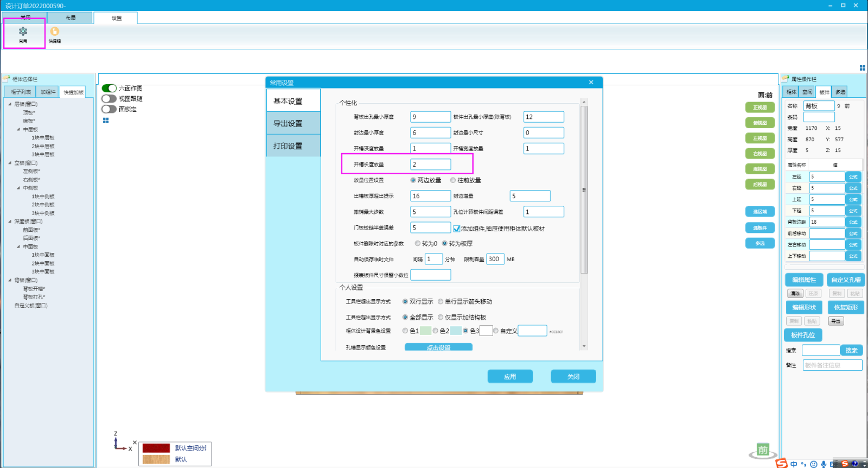Click 板件备注信息 note field
This screenshot has width=868, height=468.
[x=832, y=365]
